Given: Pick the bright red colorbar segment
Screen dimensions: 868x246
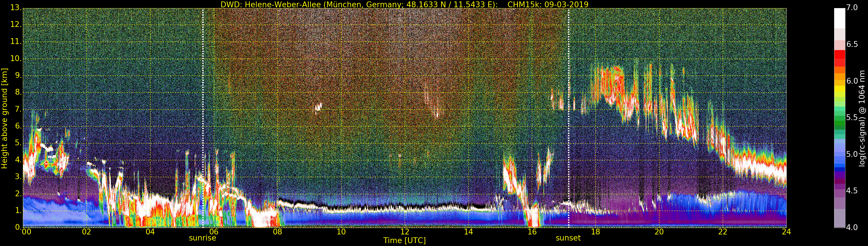Looking at the screenshot, I should pyautogui.click(x=839, y=54).
